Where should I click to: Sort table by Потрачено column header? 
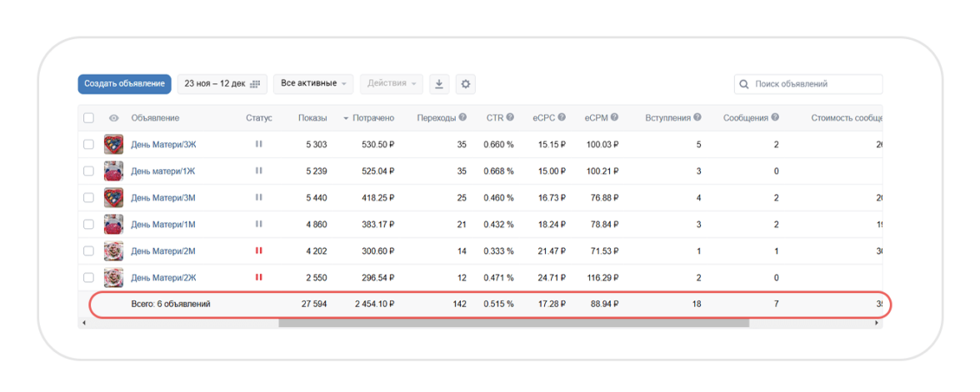pyautogui.click(x=372, y=118)
